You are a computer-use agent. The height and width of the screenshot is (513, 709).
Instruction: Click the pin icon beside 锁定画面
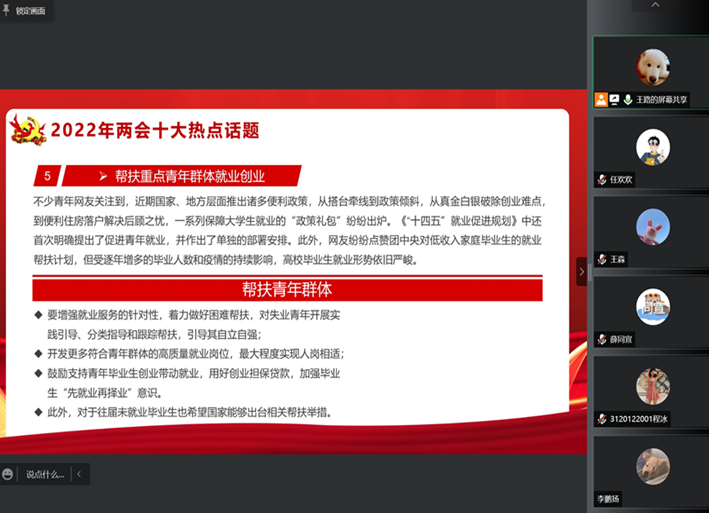click(x=8, y=10)
